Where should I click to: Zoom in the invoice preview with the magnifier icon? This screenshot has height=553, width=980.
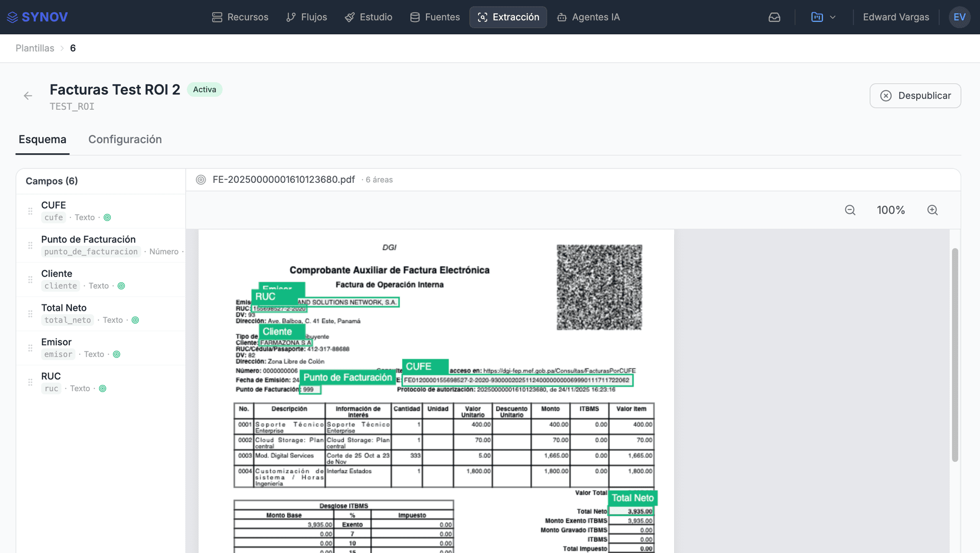pos(933,210)
